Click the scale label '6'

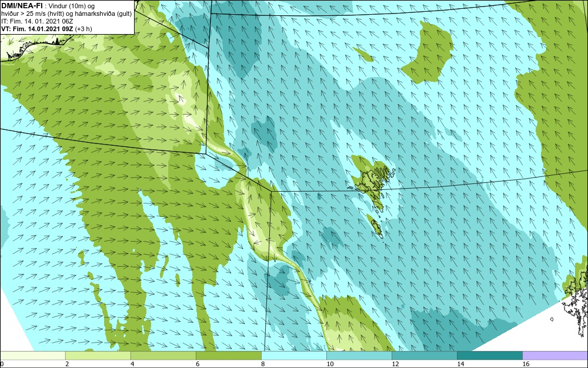click(197, 364)
